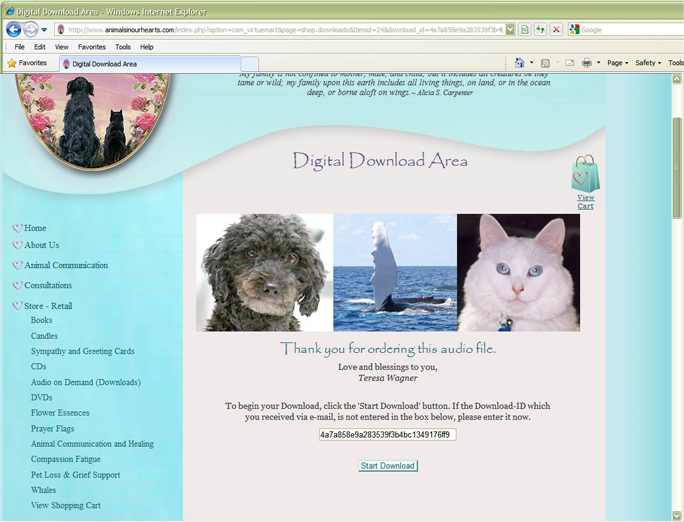Image resolution: width=684 pixels, height=522 pixels.
Task: Click the white cat photo
Action: (518, 272)
